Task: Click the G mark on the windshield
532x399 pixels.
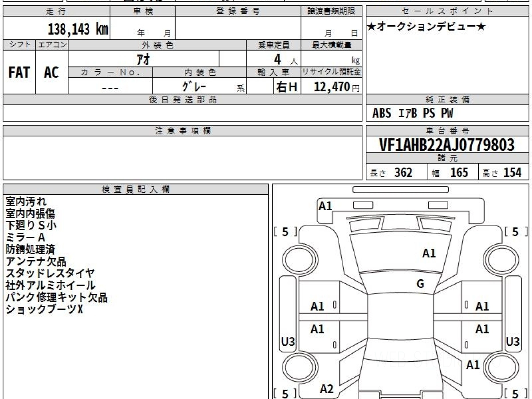Action: pyautogui.click(x=420, y=284)
